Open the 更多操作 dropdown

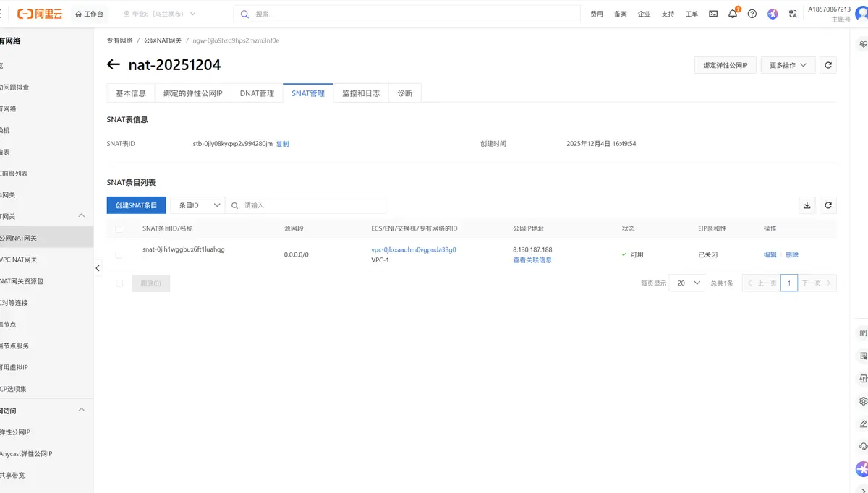click(x=788, y=65)
